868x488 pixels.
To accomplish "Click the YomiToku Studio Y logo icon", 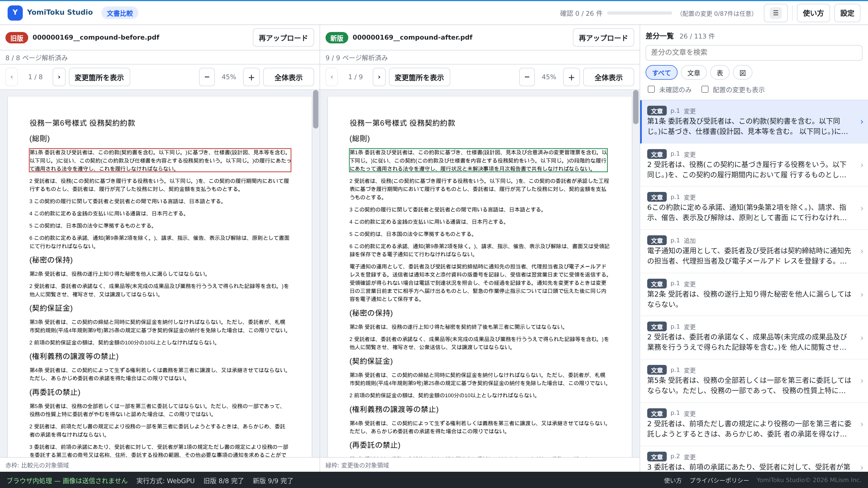I will click(x=15, y=13).
